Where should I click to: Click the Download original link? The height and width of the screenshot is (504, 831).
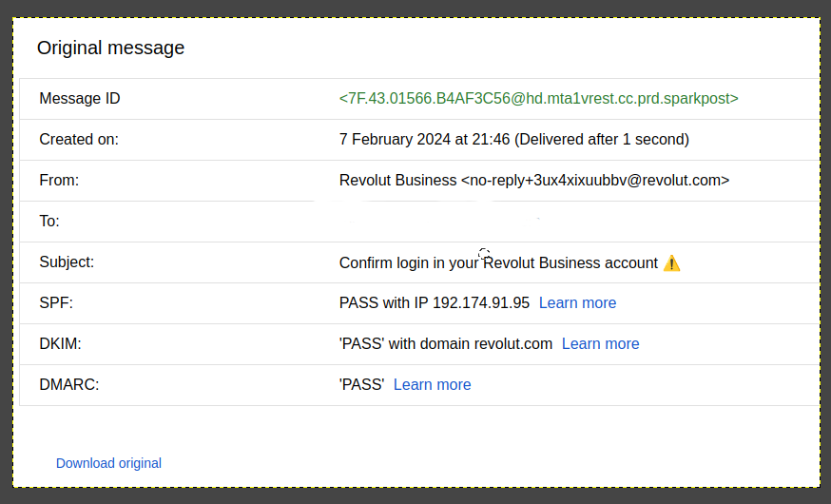(108, 463)
